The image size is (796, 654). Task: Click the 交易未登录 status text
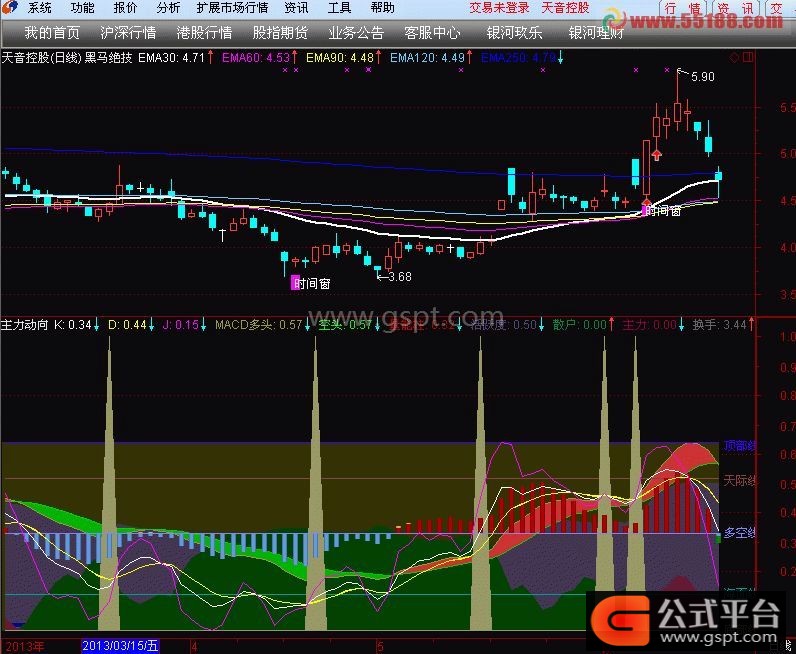(x=499, y=8)
